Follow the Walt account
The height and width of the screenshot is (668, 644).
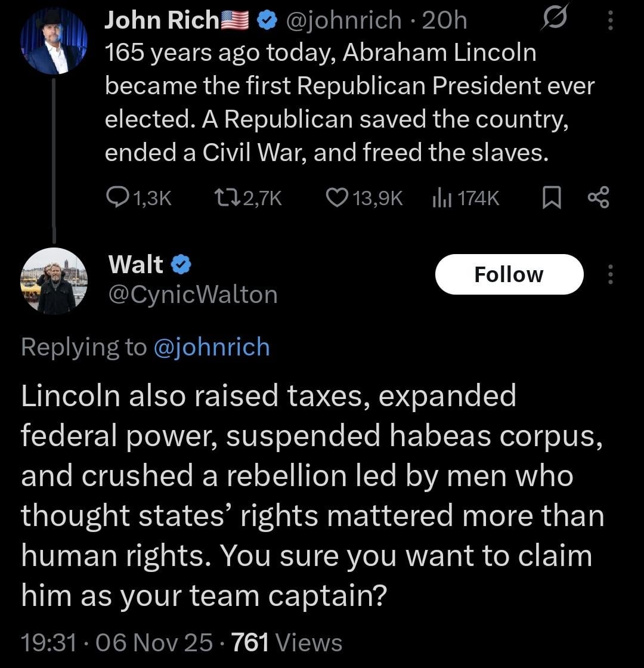pyautogui.click(x=509, y=274)
